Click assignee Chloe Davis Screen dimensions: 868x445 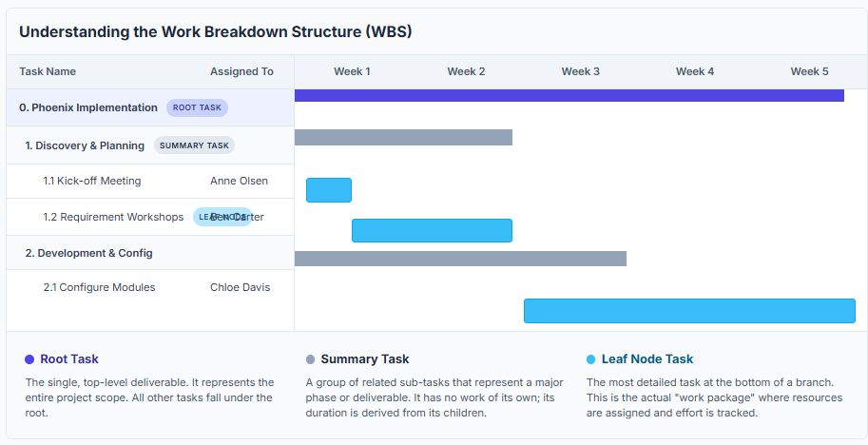point(240,287)
